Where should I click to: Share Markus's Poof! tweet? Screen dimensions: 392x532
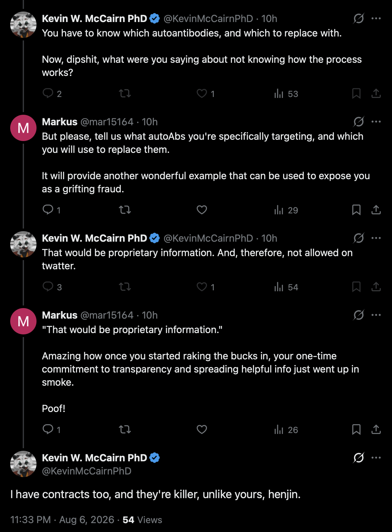coord(376,429)
